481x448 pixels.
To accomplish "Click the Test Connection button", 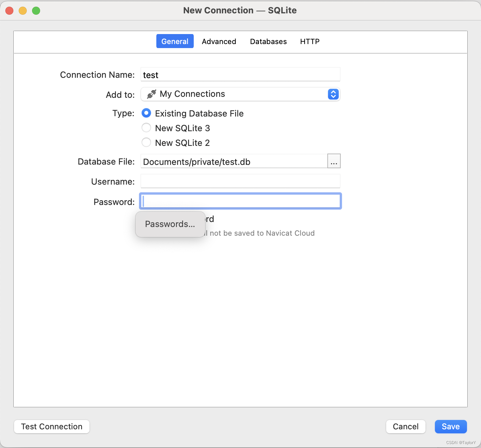I will [x=51, y=426].
